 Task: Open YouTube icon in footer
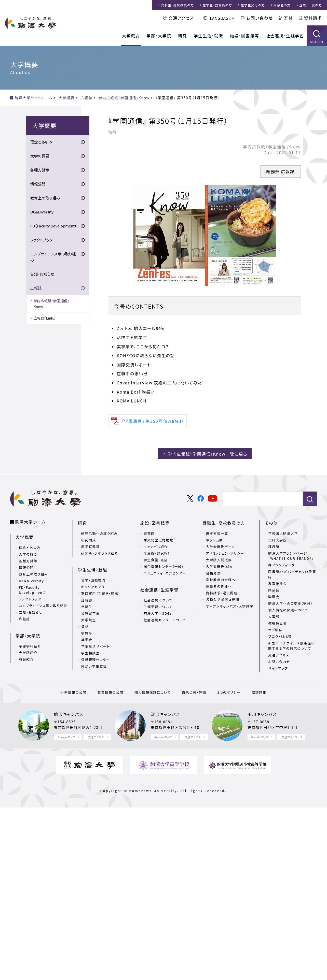click(212, 498)
